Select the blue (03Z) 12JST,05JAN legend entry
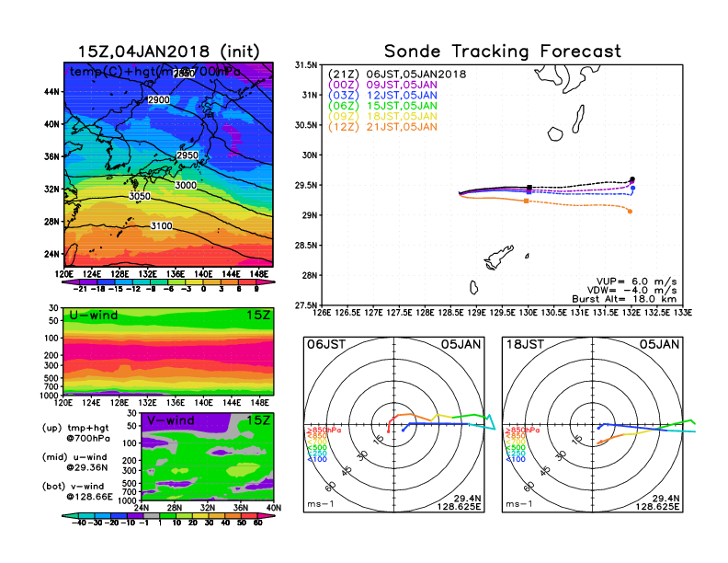Viewport: 728px width, 563px height. click(x=382, y=96)
